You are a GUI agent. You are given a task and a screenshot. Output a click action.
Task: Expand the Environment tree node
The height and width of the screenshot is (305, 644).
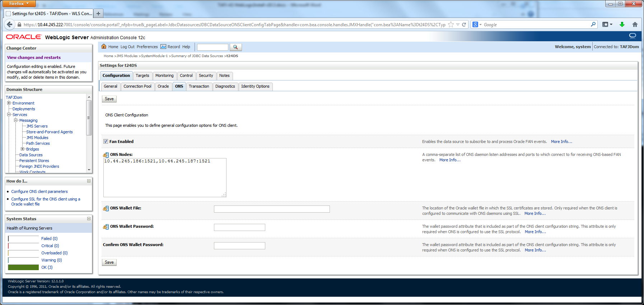point(9,103)
